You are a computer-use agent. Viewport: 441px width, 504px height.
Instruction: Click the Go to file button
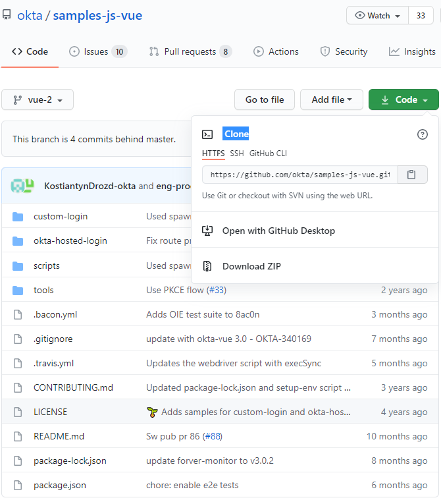pyautogui.click(x=265, y=99)
